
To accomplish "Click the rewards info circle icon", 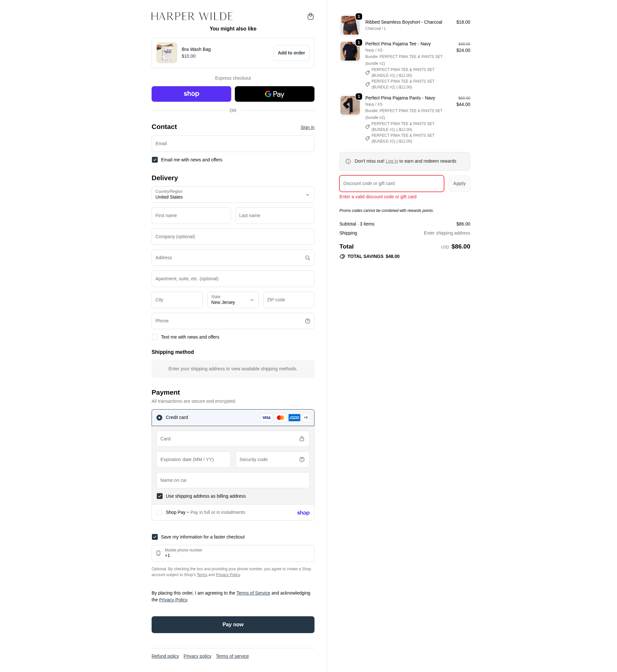I will [x=348, y=161].
